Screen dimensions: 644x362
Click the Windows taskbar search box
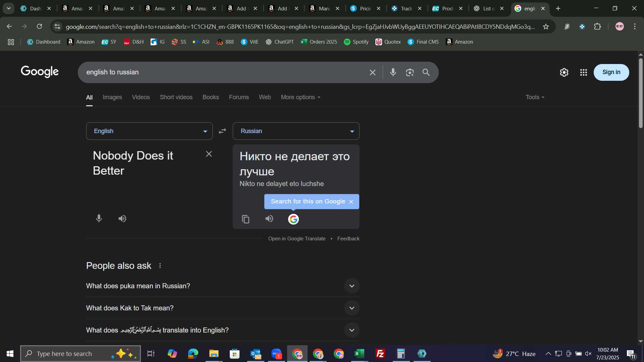point(80,354)
